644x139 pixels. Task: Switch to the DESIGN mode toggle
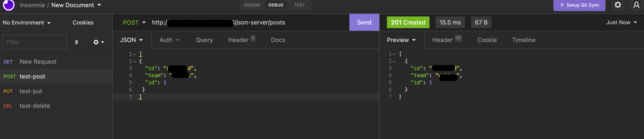click(x=252, y=5)
